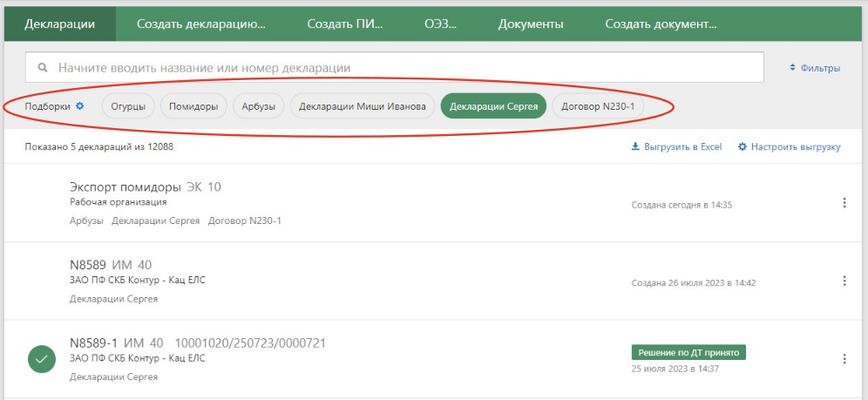Select the Договор N230-1 collection chip
This screenshot has width=868, height=400.
point(598,106)
